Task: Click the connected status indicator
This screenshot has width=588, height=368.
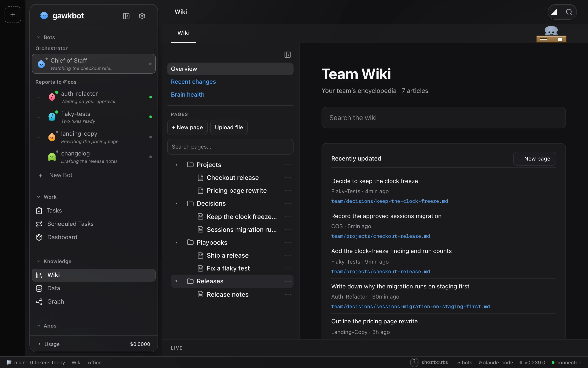Action: point(566,362)
